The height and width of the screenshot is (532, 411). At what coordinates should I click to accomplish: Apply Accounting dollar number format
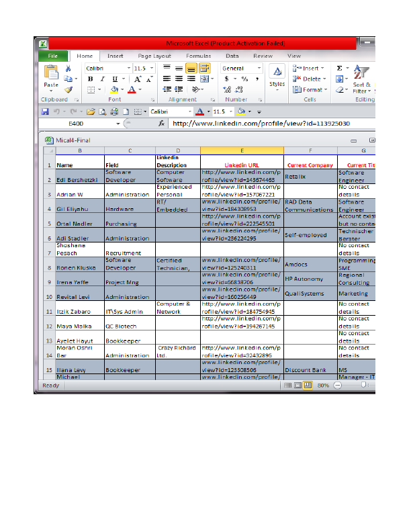tap(226, 79)
